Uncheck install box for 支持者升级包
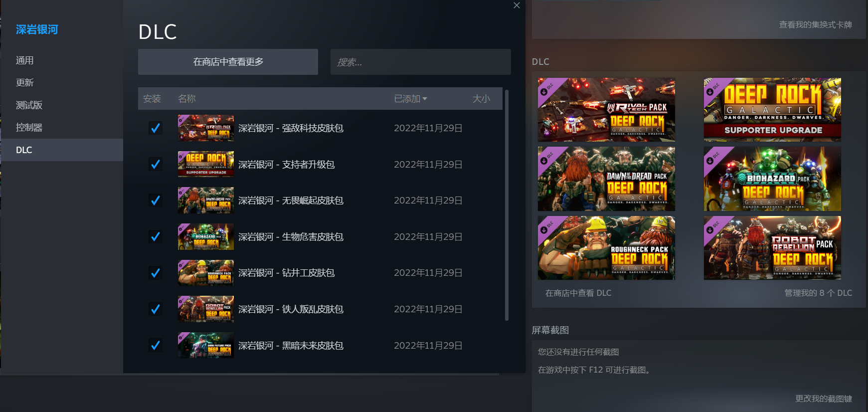Viewport: 868px width, 412px height. (156, 164)
